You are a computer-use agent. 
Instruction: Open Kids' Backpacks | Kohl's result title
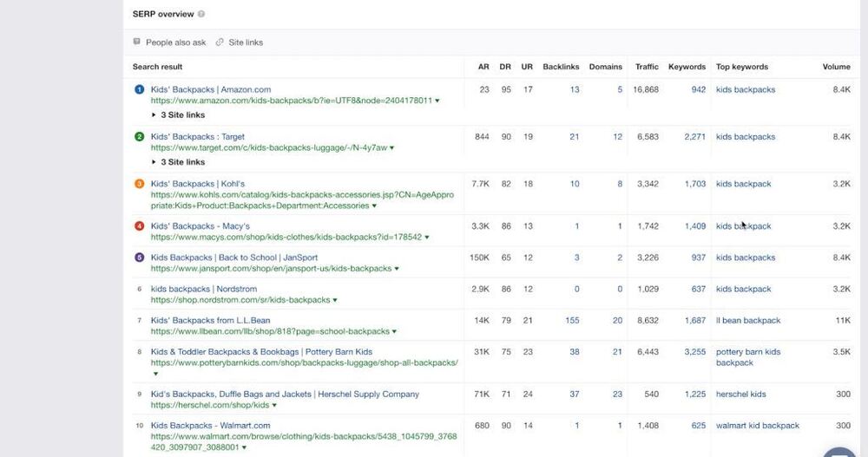tap(198, 184)
